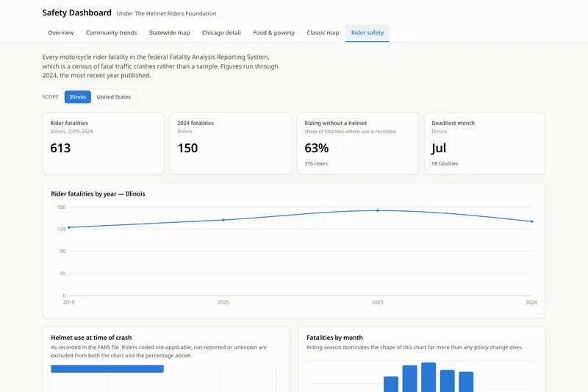Viewport: 588px width, 392px height.
Task: Click the Safety Dashboard title
Action: click(77, 13)
